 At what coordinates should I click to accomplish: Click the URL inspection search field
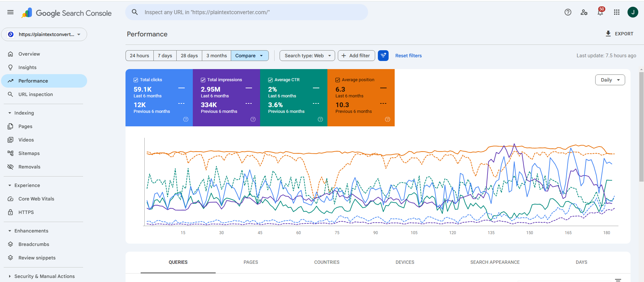click(x=247, y=12)
